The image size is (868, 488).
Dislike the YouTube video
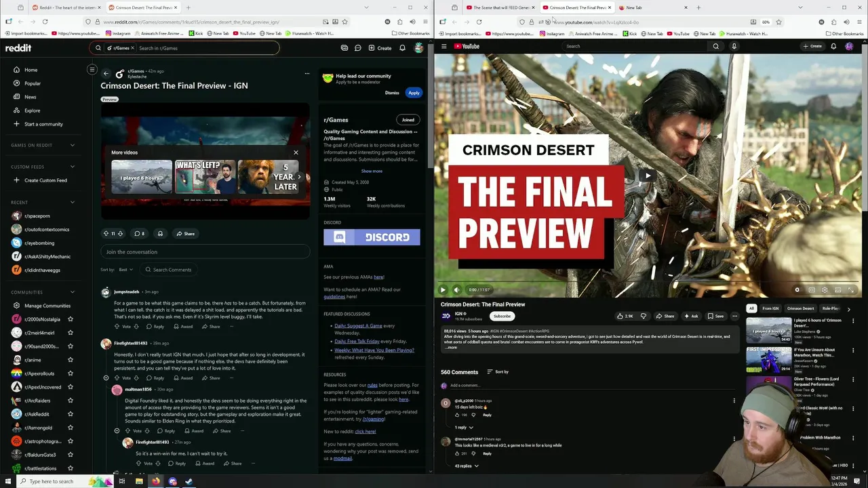(x=644, y=316)
